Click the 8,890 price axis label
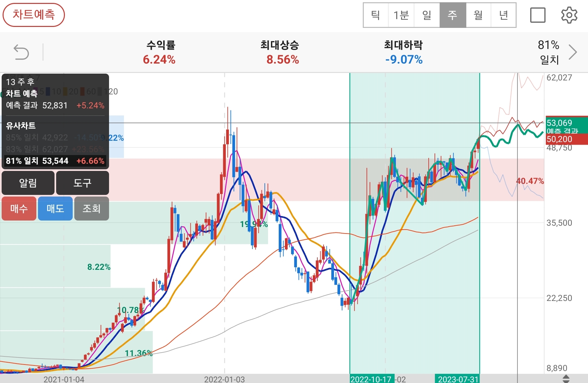 click(x=557, y=368)
